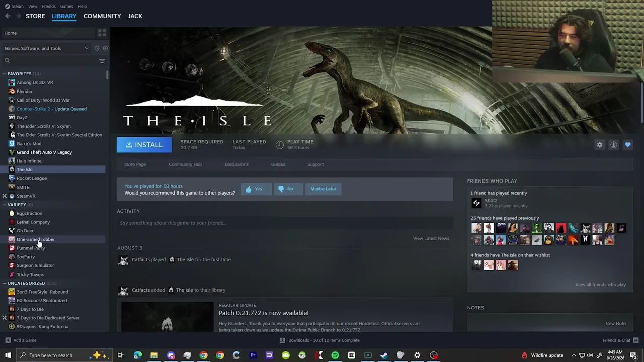Image resolution: width=644 pixels, height=362 pixels.
Task: Open the Store Page tab
Action: [x=135, y=164]
